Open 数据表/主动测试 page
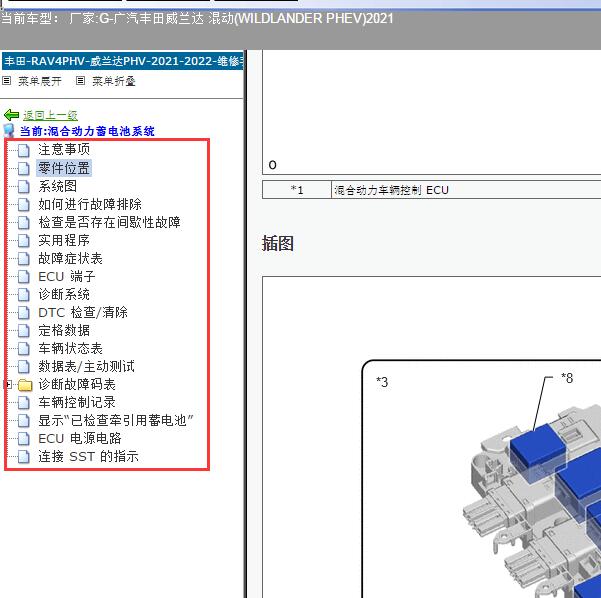The image size is (601, 598). (x=86, y=366)
